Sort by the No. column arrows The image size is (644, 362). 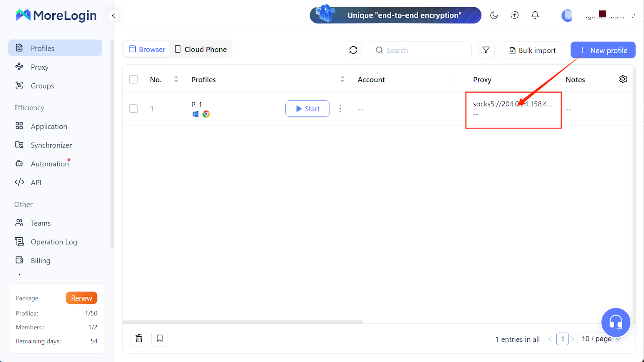pyautogui.click(x=176, y=79)
